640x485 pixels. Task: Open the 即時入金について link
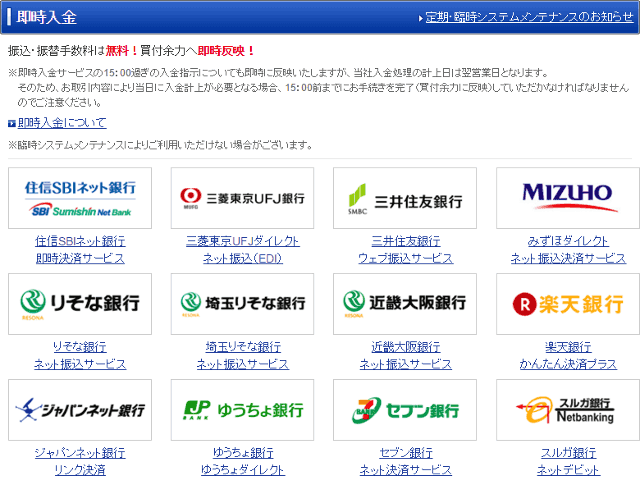62,122
